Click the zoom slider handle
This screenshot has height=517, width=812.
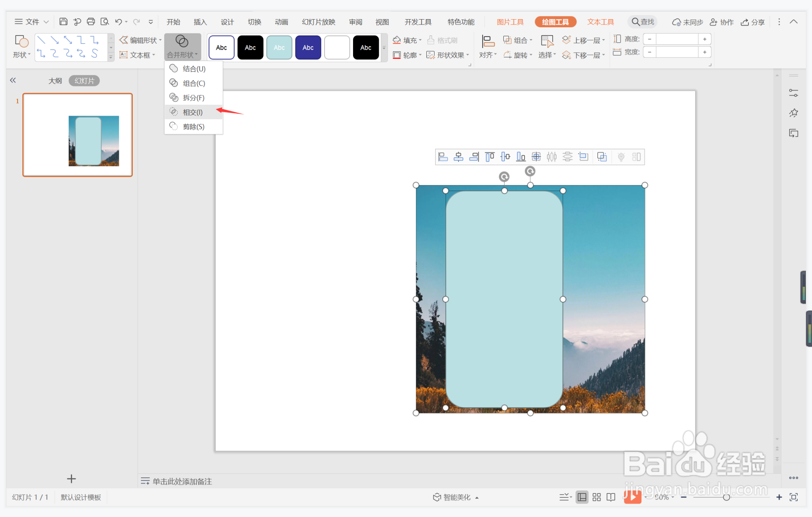(726, 497)
